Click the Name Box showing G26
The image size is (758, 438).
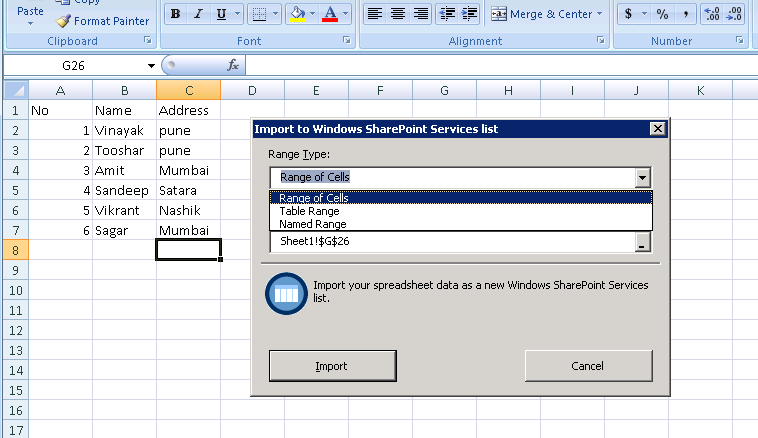(73, 65)
